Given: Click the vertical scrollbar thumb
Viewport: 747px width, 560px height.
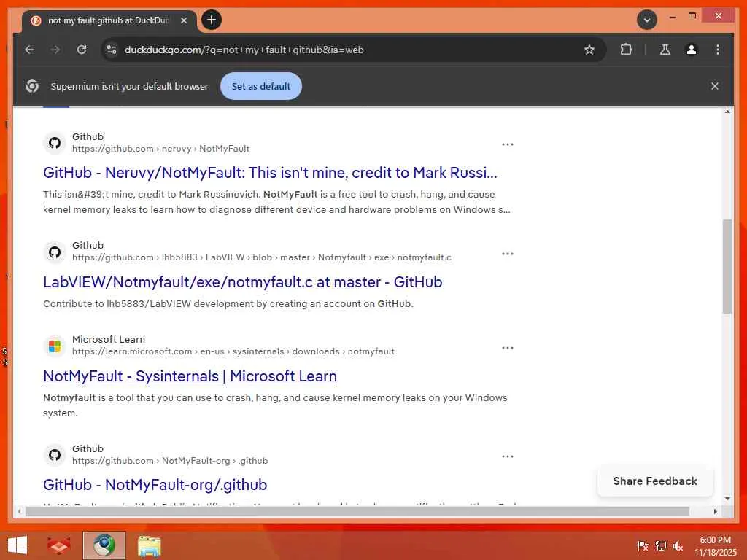Looking at the screenshot, I should (727, 266).
